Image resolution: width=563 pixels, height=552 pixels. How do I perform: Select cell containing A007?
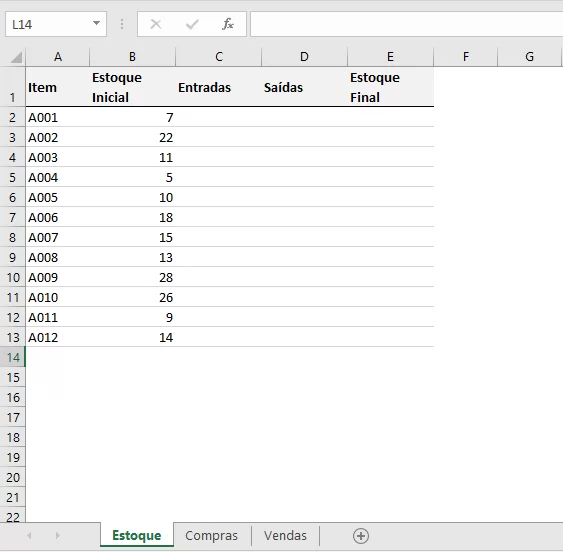[58, 237]
